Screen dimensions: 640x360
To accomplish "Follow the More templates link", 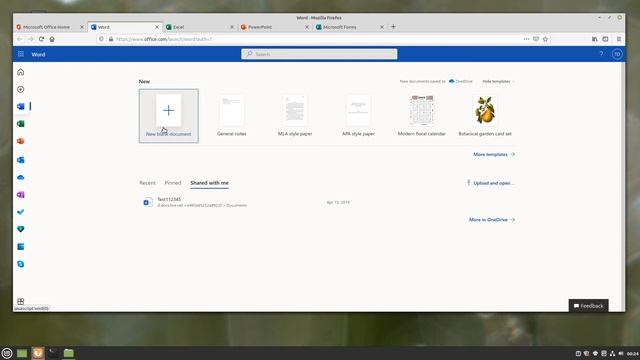I will click(494, 154).
